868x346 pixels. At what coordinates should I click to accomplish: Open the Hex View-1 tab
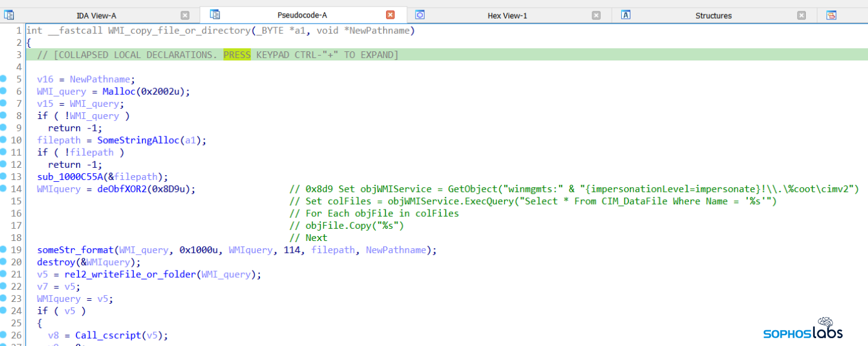(x=507, y=16)
